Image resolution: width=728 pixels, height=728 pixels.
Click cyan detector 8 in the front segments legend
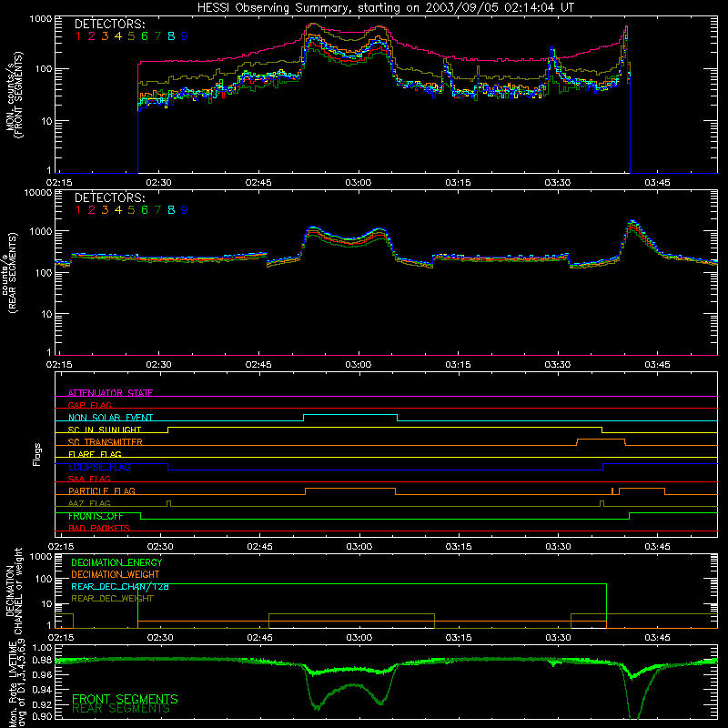click(x=171, y=36)
